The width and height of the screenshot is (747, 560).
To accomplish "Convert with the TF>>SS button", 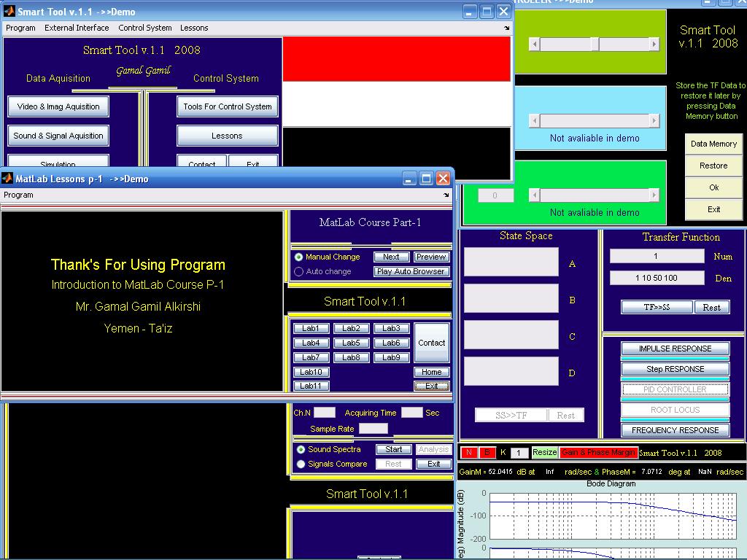I will pyautogui.click(x=657, y=307).
